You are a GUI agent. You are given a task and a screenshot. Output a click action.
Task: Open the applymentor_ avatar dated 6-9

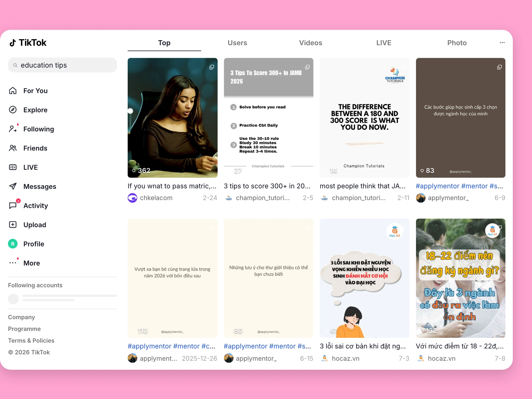click(421, 198)
